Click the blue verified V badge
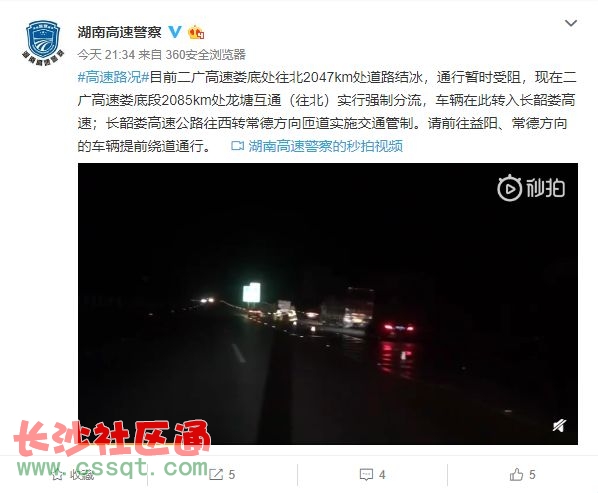Image resolution: width=598 pixels, height=493 pixels. coord(175,32)
